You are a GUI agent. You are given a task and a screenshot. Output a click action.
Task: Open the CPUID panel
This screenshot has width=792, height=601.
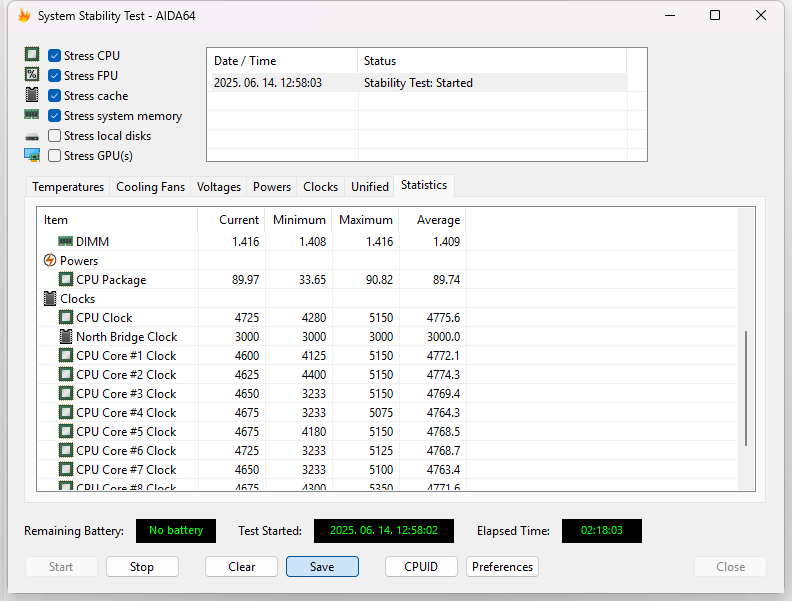[421, 567]
